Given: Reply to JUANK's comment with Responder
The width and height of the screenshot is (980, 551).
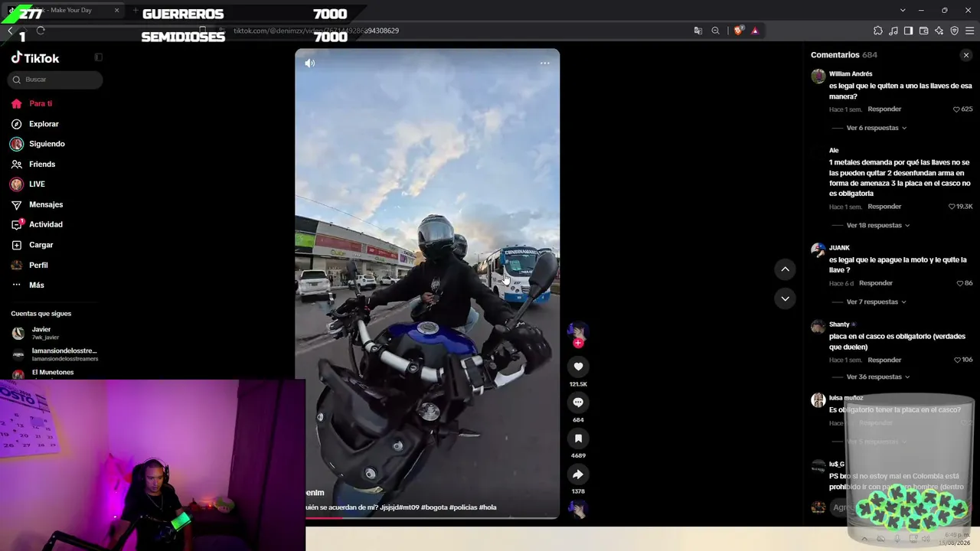Looking at the screenshot, I should click(876, 283).
